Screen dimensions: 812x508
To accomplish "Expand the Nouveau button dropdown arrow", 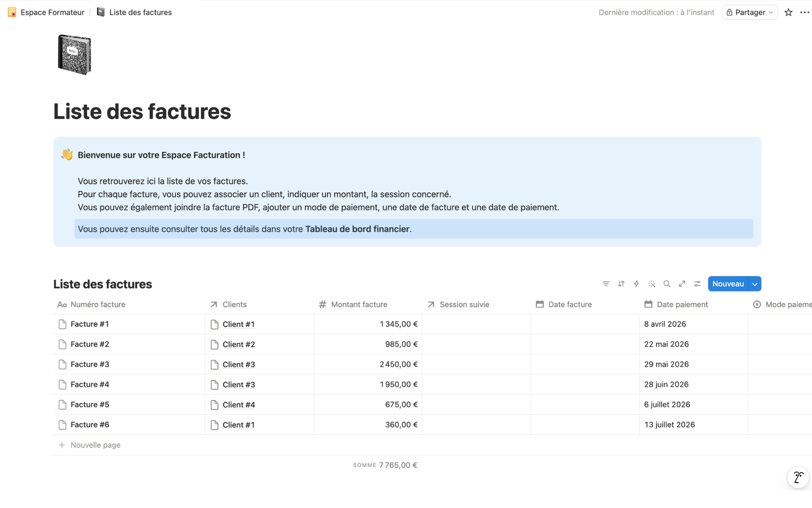I will [x=755, y=284].
